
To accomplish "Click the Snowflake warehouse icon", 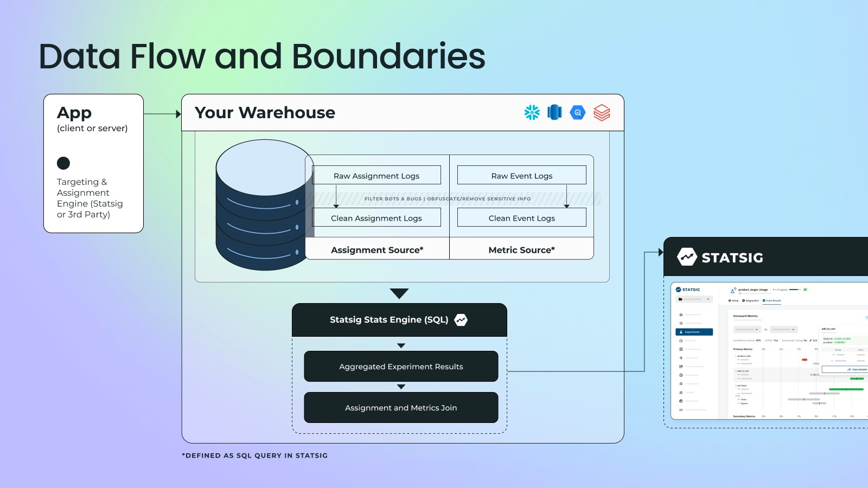I will 532,112.
